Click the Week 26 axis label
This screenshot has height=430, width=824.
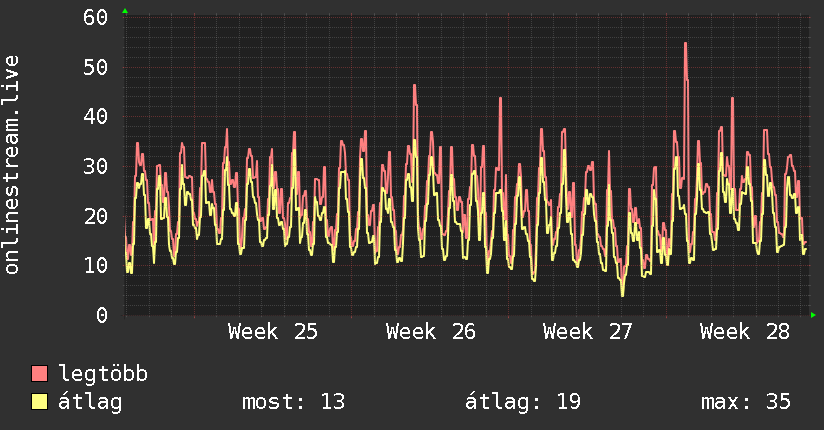click(x=430, y=332)
